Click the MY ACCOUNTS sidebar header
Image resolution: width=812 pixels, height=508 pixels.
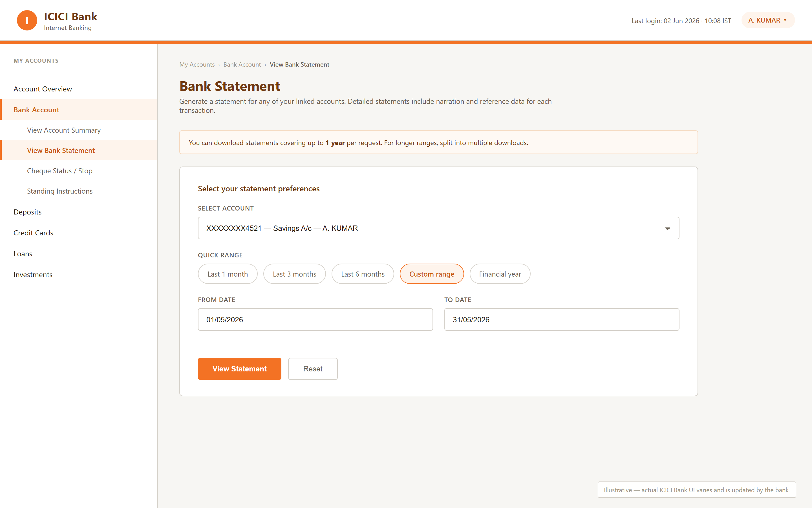coord(36,60)
